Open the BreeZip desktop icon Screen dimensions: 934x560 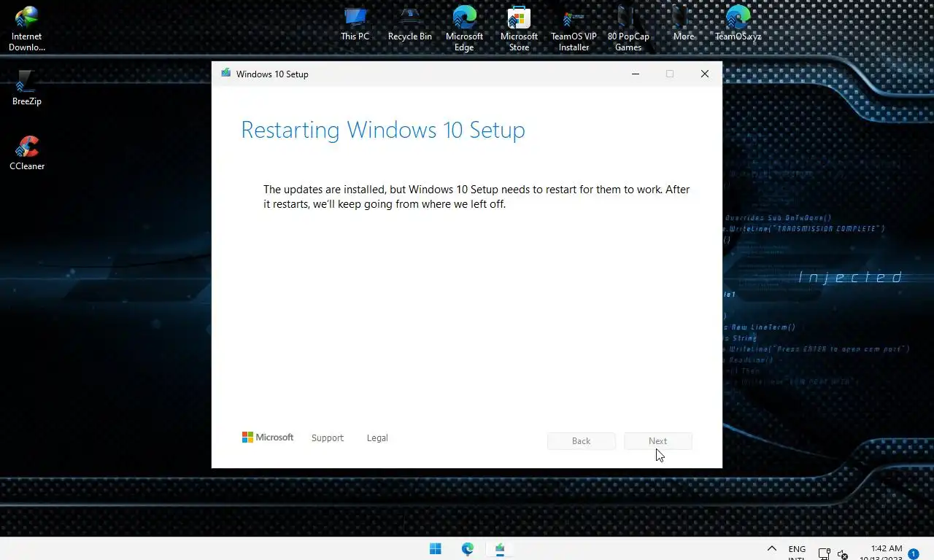[26, 88]
